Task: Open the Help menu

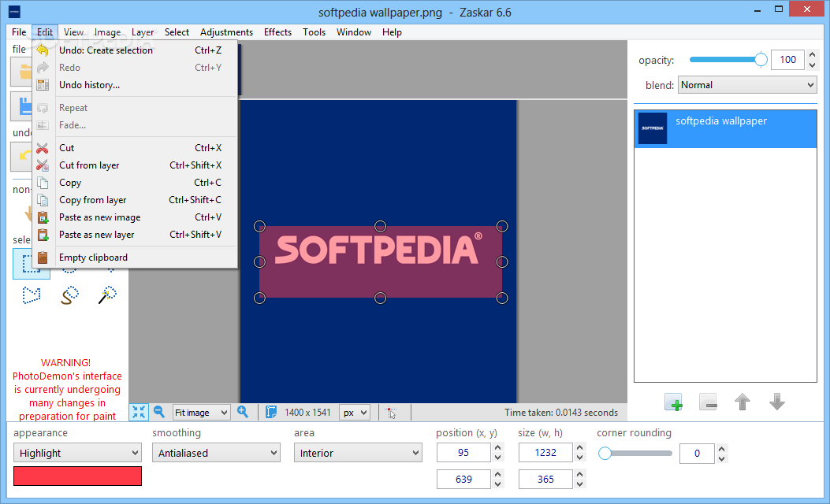Action: pos(392,32)
